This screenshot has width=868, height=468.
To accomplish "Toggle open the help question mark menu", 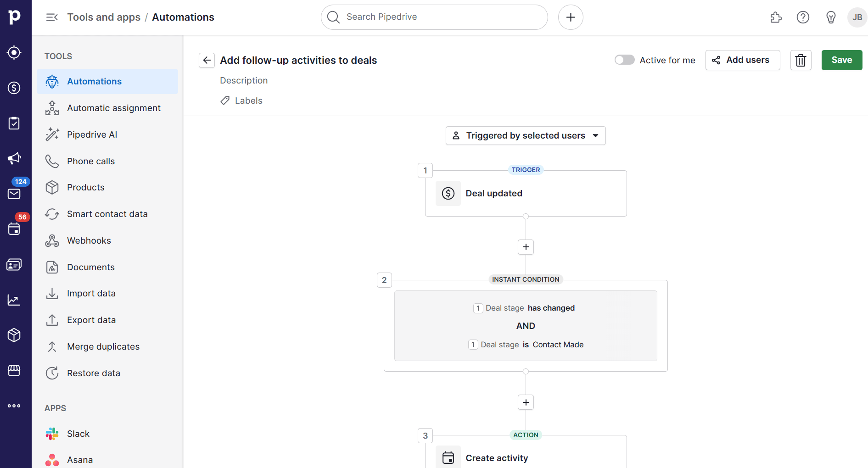I will [803, 17].
